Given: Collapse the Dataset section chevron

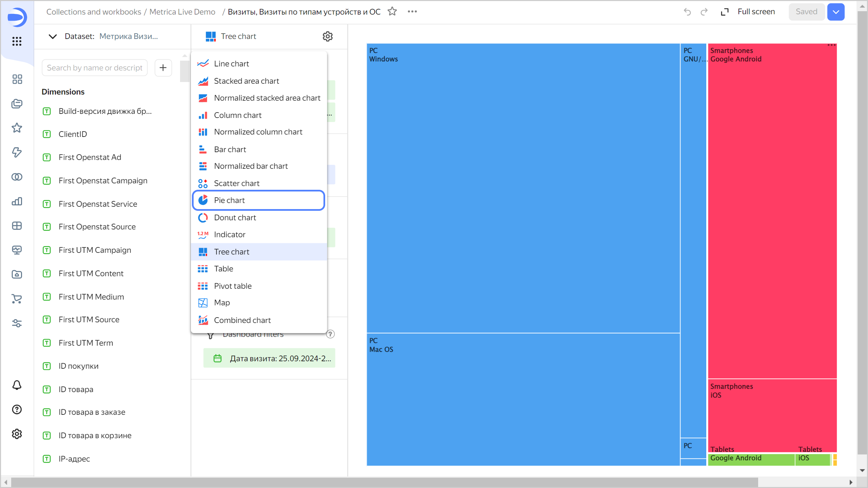Looking at the screenshot, I should point(53,36).
